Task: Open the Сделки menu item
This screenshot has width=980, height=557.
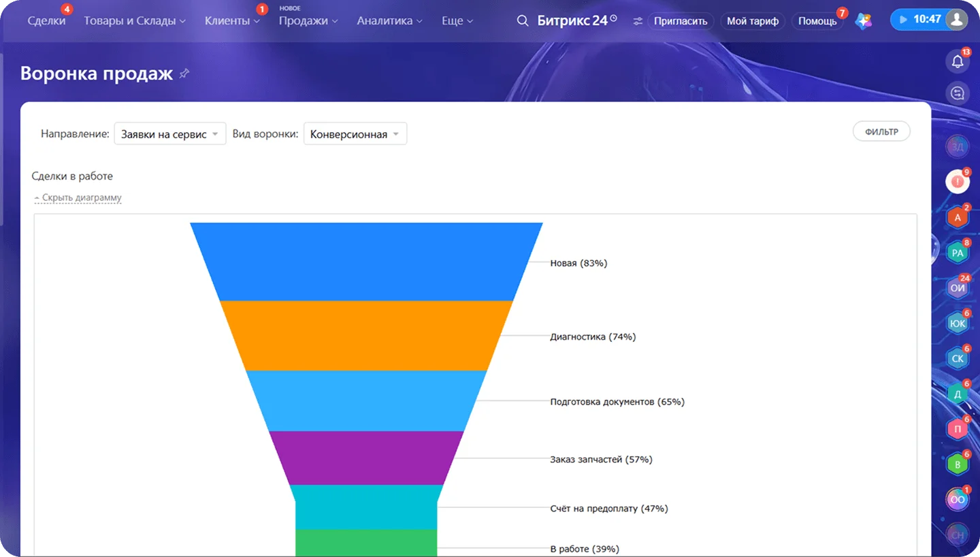Action: pos(46,21)
